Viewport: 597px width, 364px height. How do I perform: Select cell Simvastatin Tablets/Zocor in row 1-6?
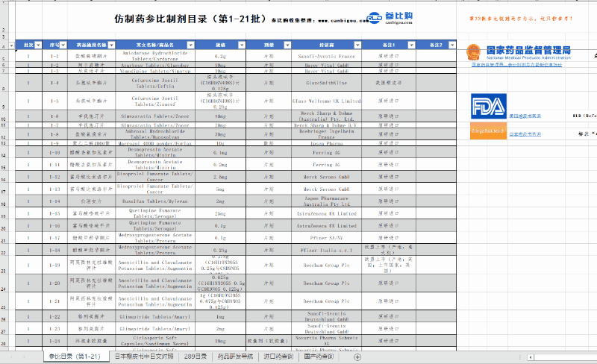pos(154,116)
